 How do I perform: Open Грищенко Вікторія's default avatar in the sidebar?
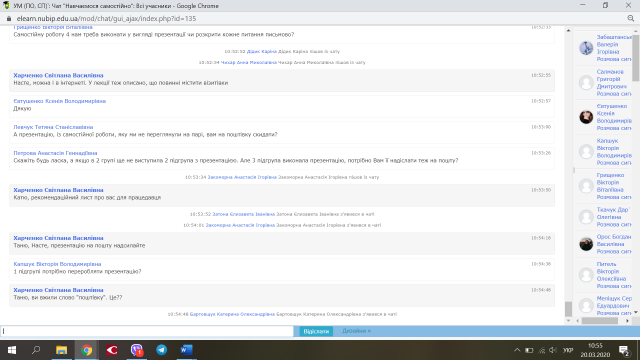click(586, 186)
